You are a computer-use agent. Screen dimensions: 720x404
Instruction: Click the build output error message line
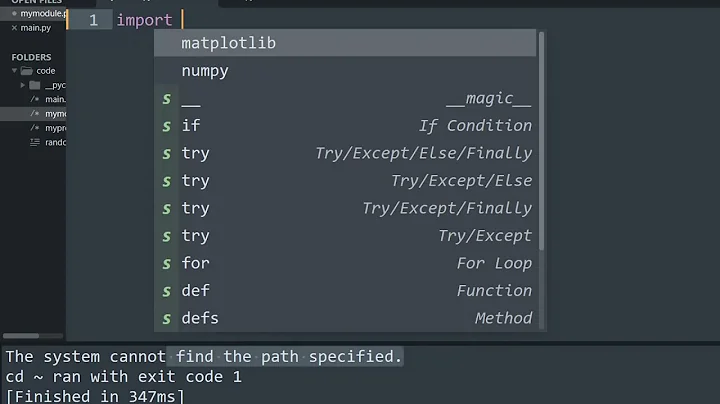pyautogui.click(x=204, y=357)
